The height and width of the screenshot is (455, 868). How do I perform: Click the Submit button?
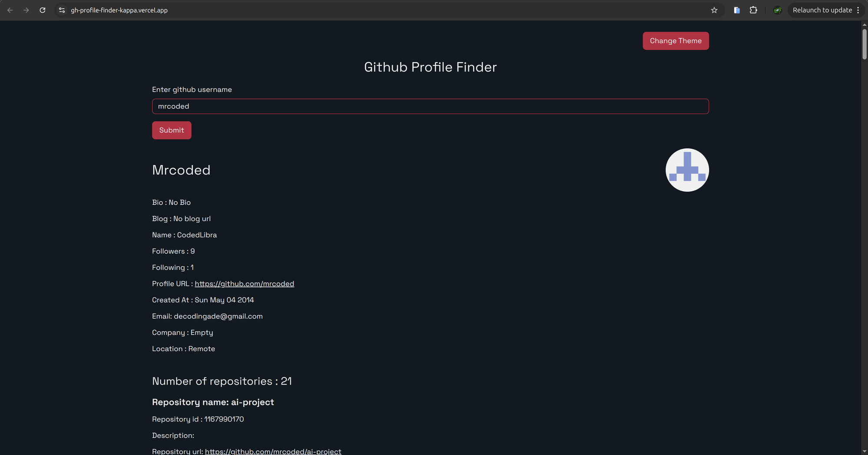[x=172, y=130]
